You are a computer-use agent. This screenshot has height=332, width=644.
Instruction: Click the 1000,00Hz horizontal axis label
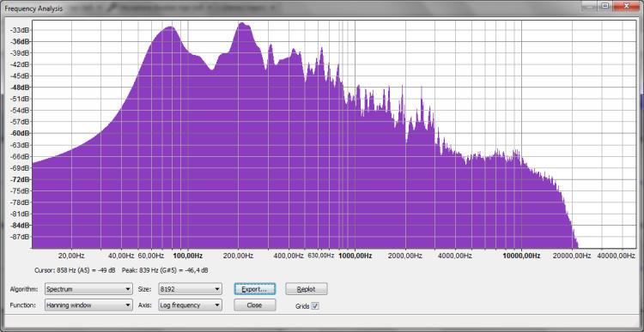click(x=355, y=256)
